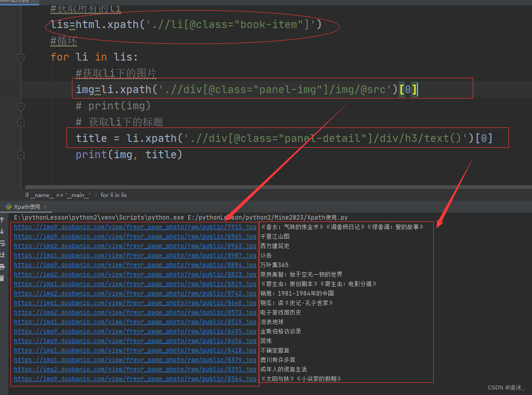Close the Xpath使用 run tab
This screenshot has width=532, height=395.
(x=45, y=207)
